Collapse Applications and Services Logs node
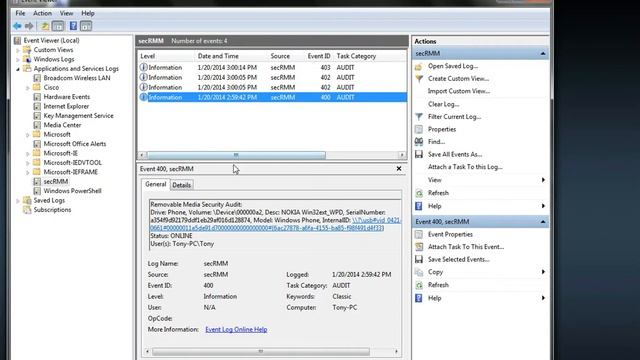 point(18,69)
